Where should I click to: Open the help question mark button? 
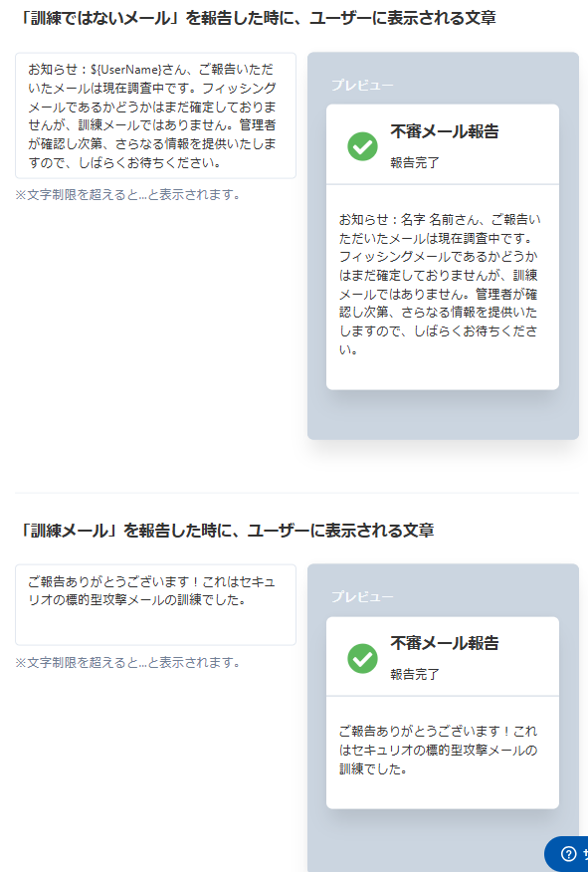(568, 854)
